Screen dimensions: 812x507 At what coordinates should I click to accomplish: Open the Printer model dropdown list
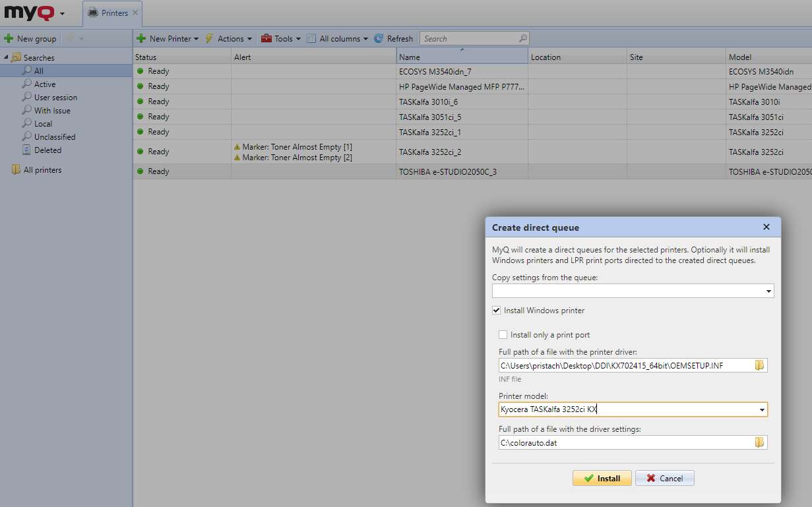[762, 410]
